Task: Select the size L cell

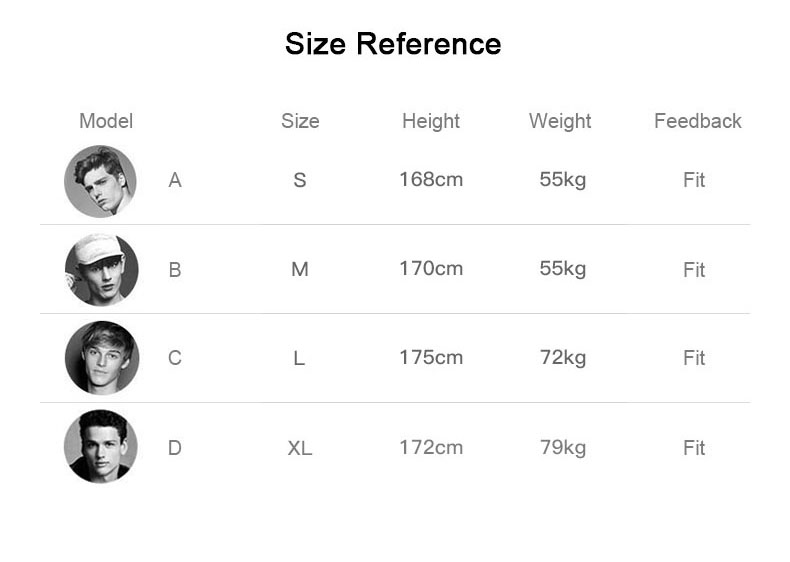Action: [299, 358]
